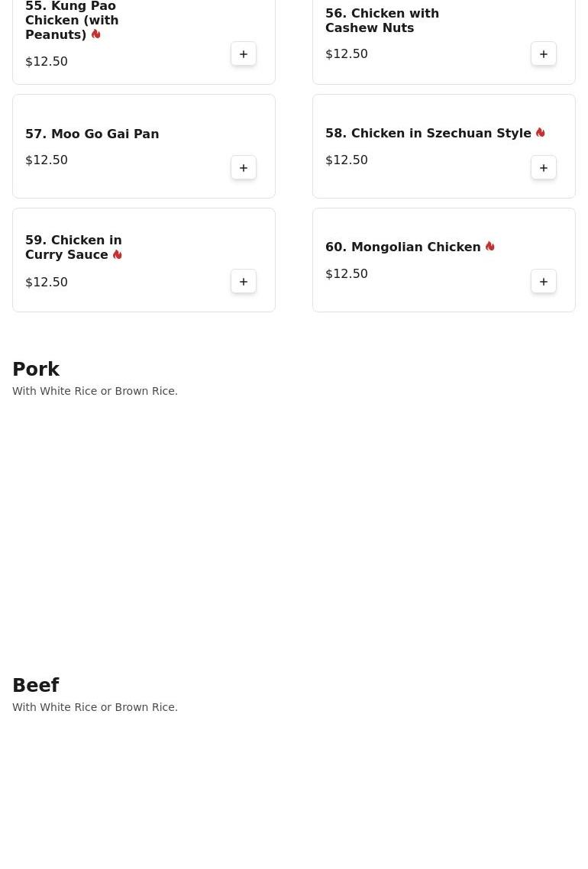Image resolution: width=588 pixels, height=869 pixels.
Task: Add Chicken in Szechuan Style to order
Action: (x=544, y=168)
